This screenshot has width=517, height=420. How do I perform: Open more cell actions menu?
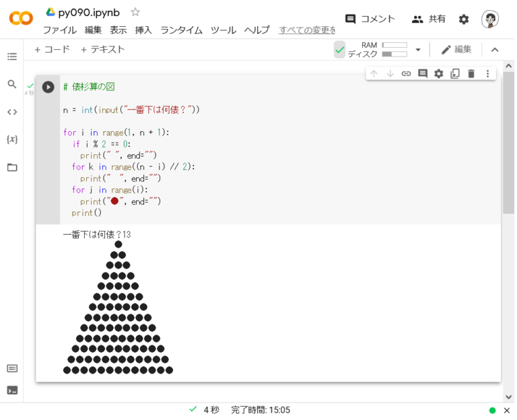point(488,73)
